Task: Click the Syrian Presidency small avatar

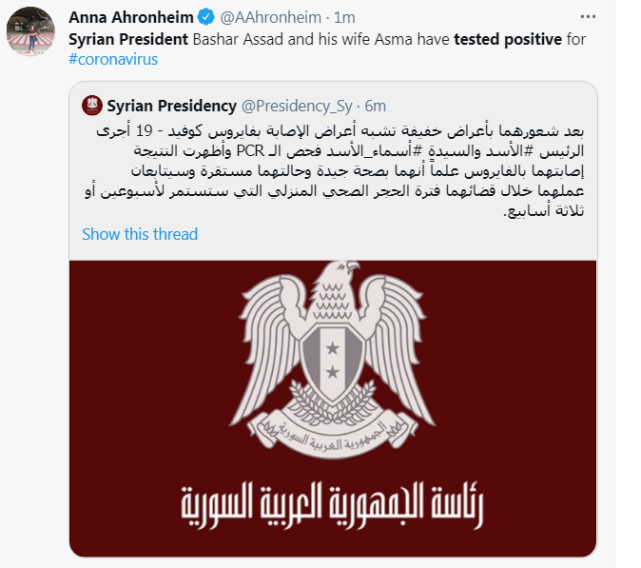Action: pos(92,106)
